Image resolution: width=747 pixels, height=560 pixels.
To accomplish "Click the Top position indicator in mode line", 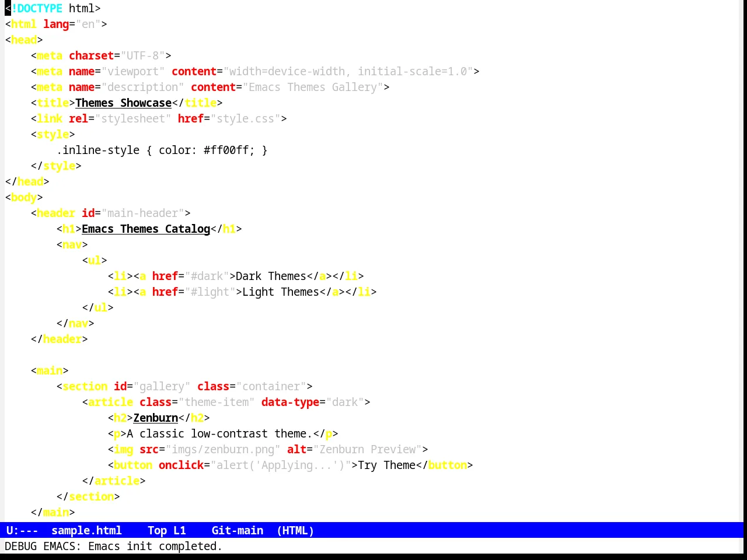I will tap(157, 530).
